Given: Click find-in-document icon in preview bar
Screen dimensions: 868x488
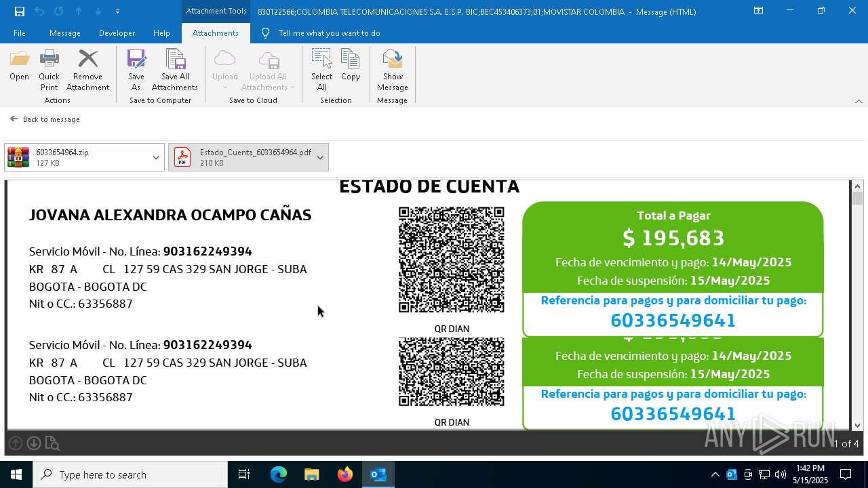Looking at the screenshot, I should coord(52,444).
